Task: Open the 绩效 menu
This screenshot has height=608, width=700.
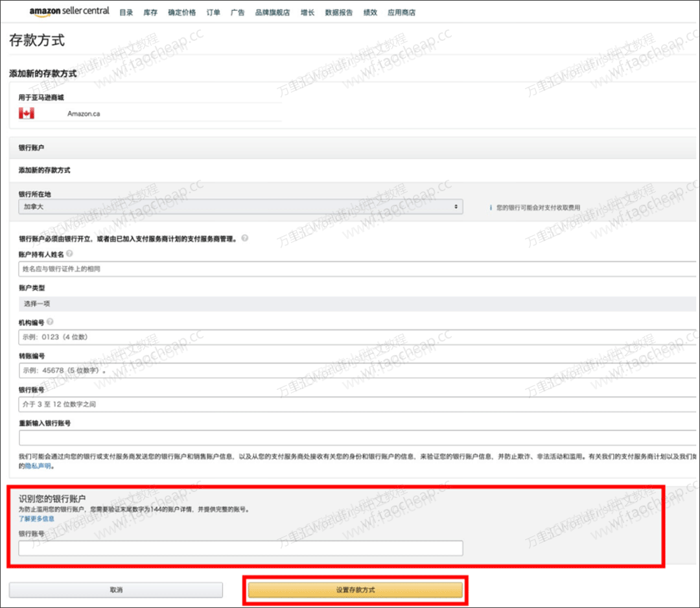Action: 370,12
